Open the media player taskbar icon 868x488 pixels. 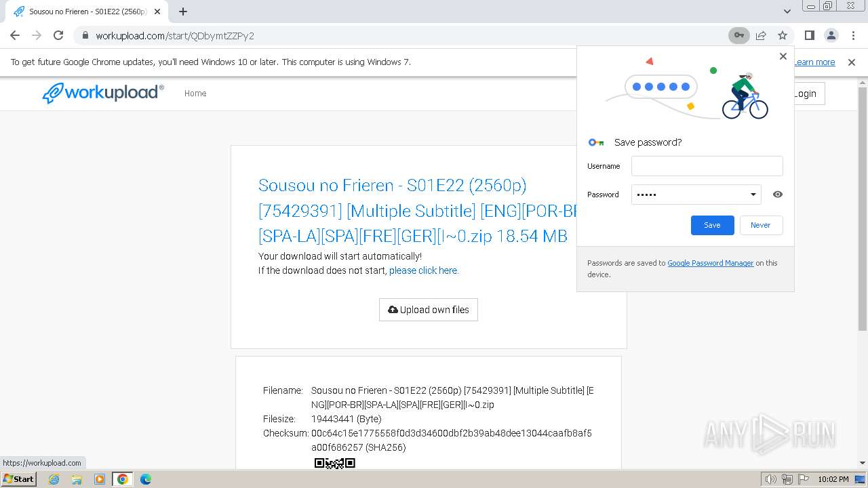pos(100,479)
